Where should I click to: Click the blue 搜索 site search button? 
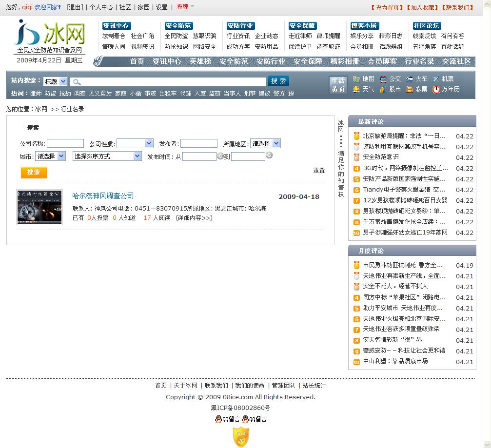coord(278,81)
